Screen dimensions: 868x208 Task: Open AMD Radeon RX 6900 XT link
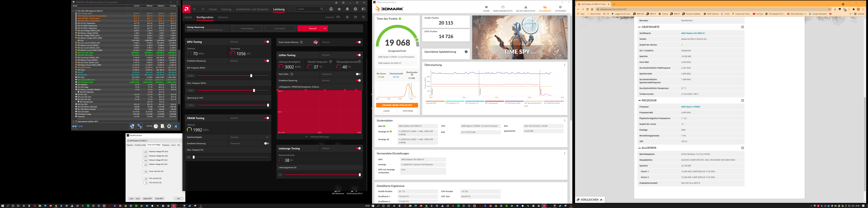point(693,33)
